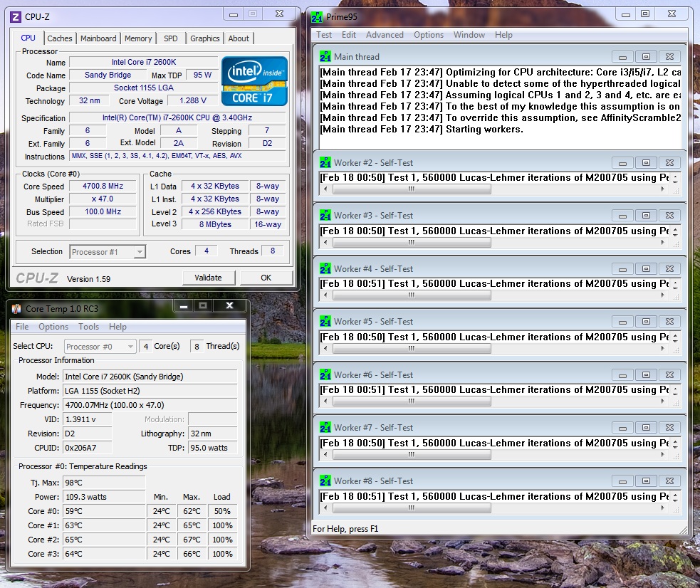This screenshot has width=700, height=588.
Task: Minimize the Worker #5 Self-Test window
Action: click(623, 322)
